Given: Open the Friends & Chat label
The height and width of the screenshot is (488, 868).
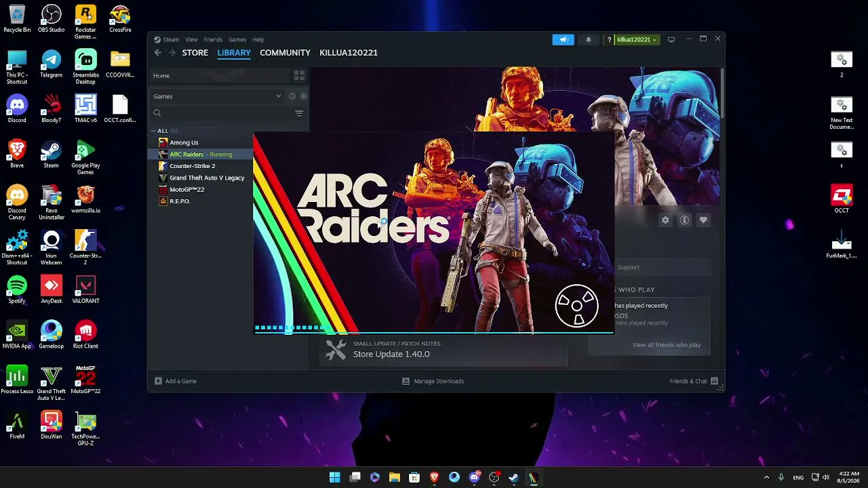Looking at the screenshot, I should click(688, 381).
